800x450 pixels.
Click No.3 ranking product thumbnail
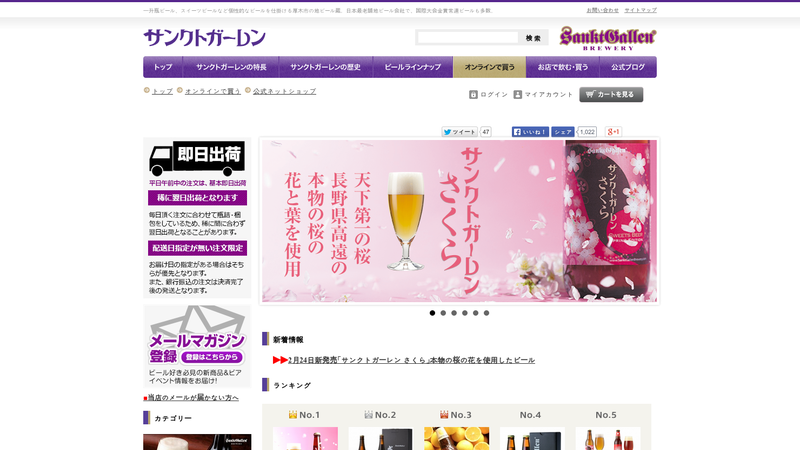457,438
